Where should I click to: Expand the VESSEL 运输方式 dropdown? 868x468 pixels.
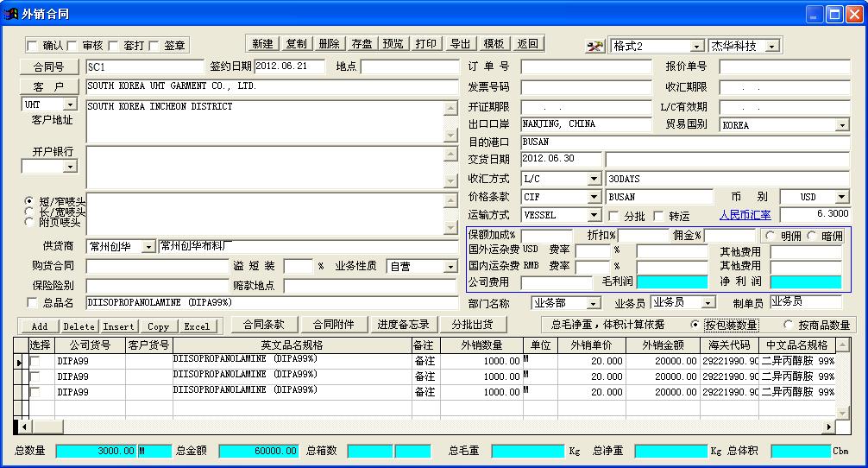pos(594,215)
